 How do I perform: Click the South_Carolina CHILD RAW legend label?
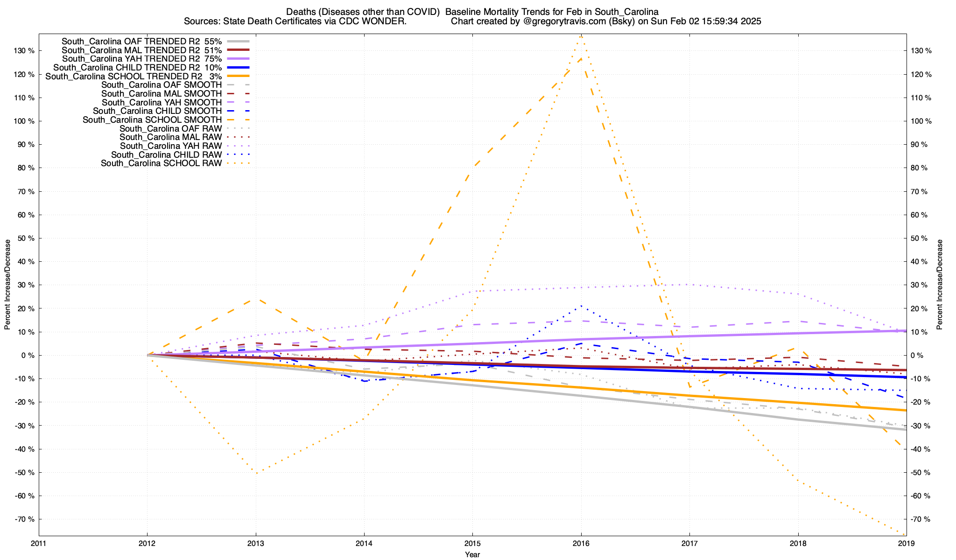click(166, 155)
